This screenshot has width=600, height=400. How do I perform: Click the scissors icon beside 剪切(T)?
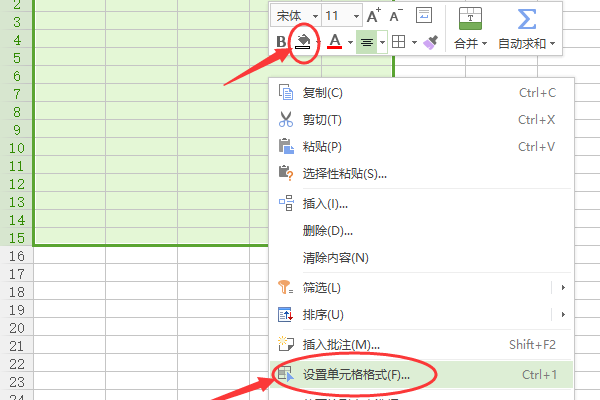click(286, 119)
